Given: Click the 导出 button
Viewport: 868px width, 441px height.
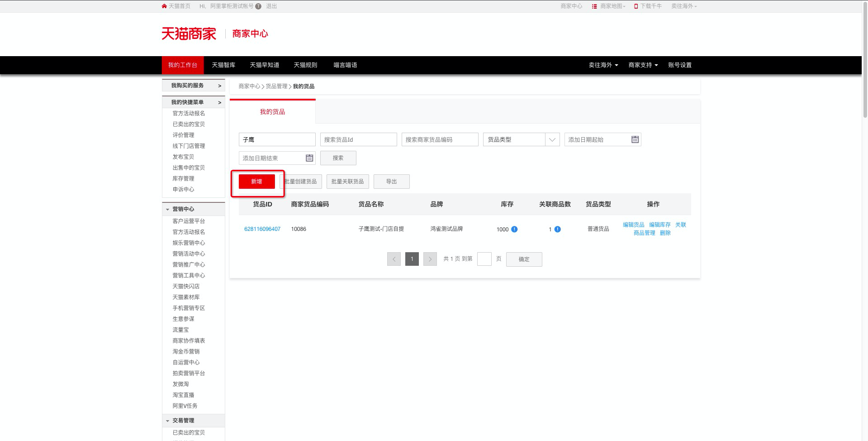Looking at the screenshot, I should (x=392, y=182).
